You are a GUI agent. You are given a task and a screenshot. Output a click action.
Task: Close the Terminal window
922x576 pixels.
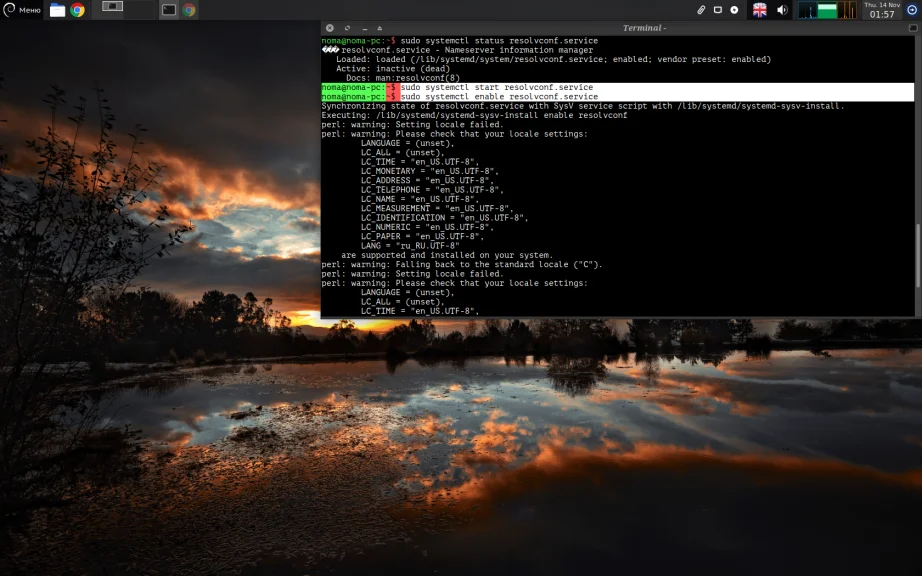(x=330, y=28)
